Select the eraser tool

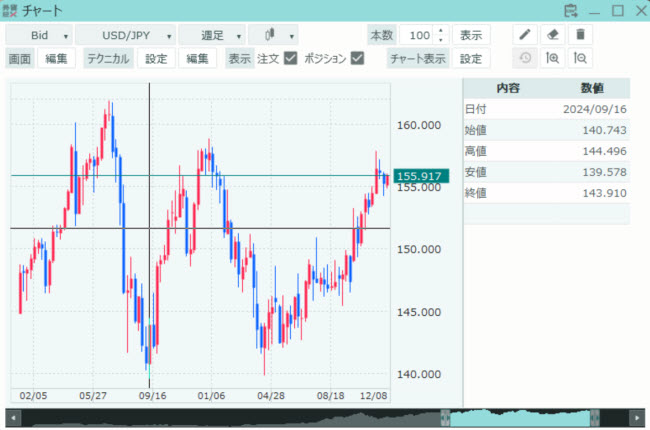[x=552, y=35]
